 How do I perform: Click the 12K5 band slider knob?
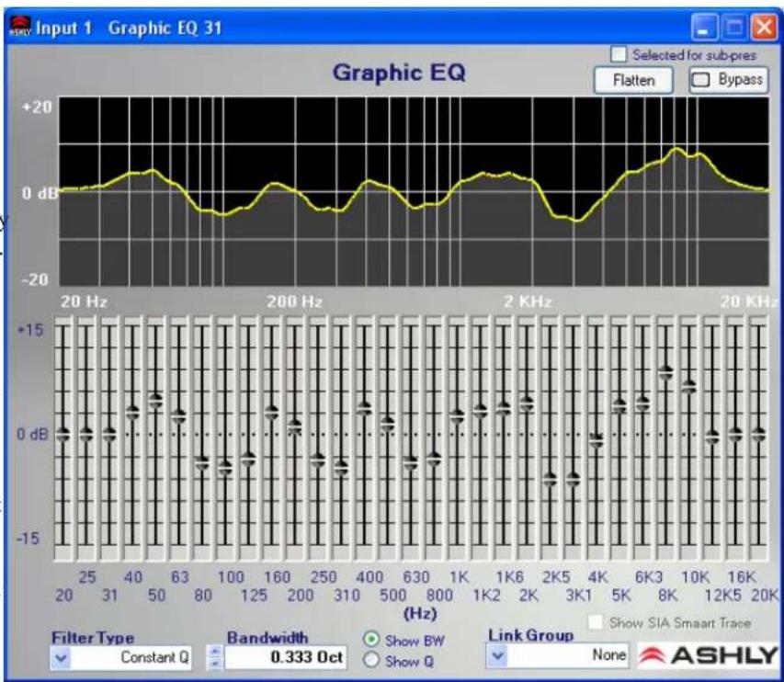712,437
